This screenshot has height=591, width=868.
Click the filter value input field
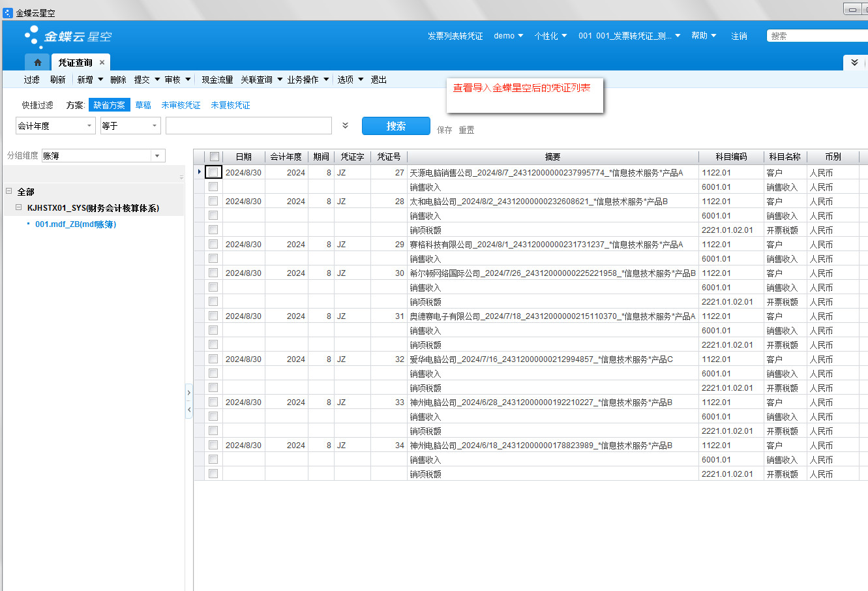coord(248,126)
